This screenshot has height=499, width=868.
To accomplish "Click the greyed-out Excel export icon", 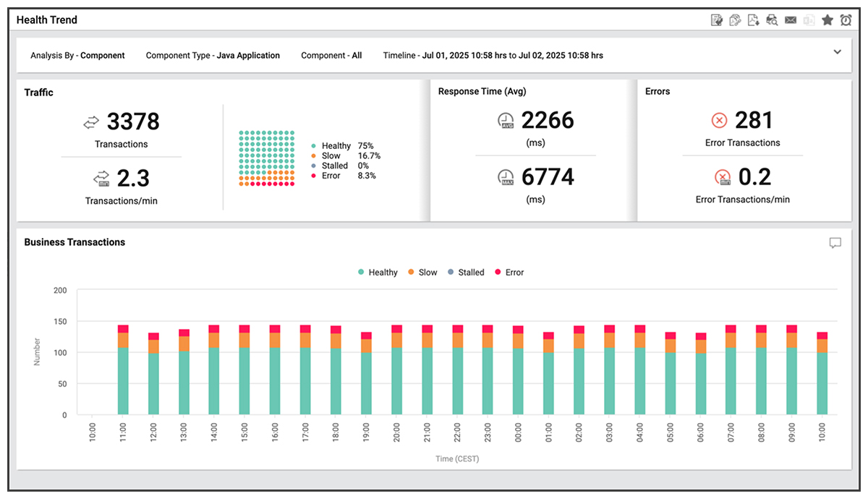I will point(809,20).
